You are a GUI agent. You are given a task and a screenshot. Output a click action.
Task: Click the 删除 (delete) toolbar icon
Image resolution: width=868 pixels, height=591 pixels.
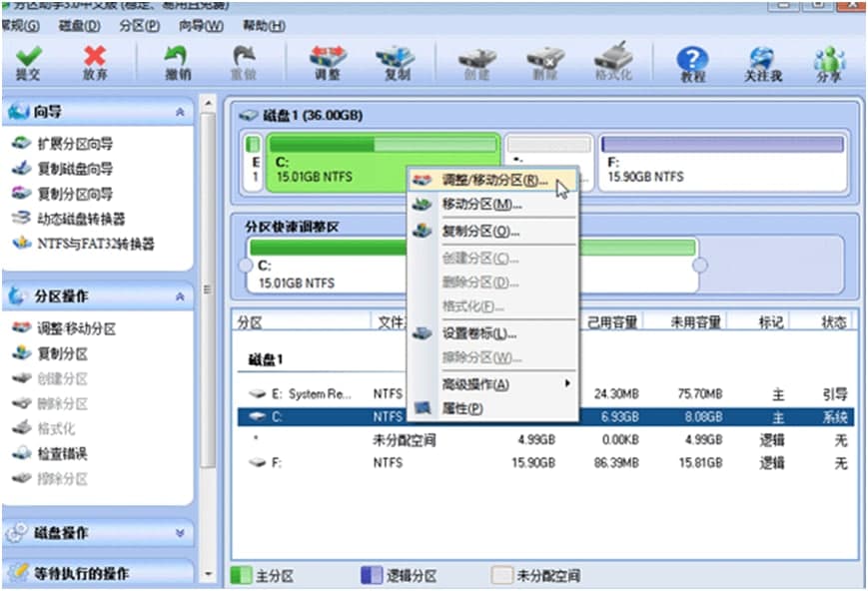[x=544, y=63]
